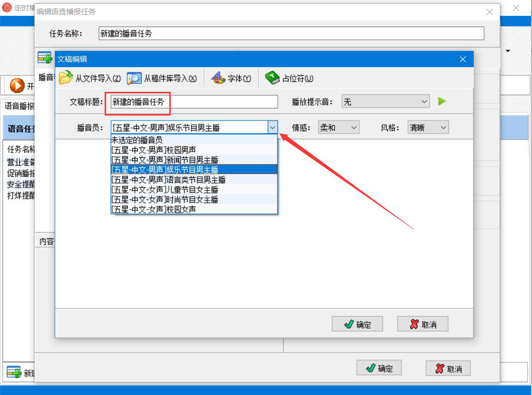
Task: Open the import from manuscript library icon
Action: click(x=134, y=78)
